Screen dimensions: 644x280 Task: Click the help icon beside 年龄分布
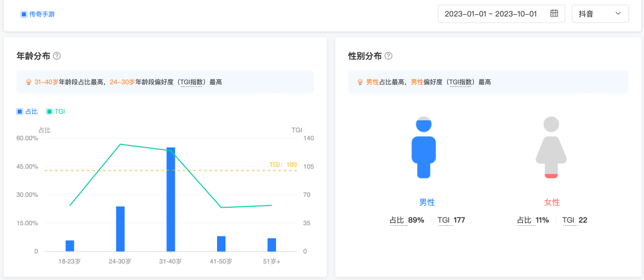pos(57,56)
